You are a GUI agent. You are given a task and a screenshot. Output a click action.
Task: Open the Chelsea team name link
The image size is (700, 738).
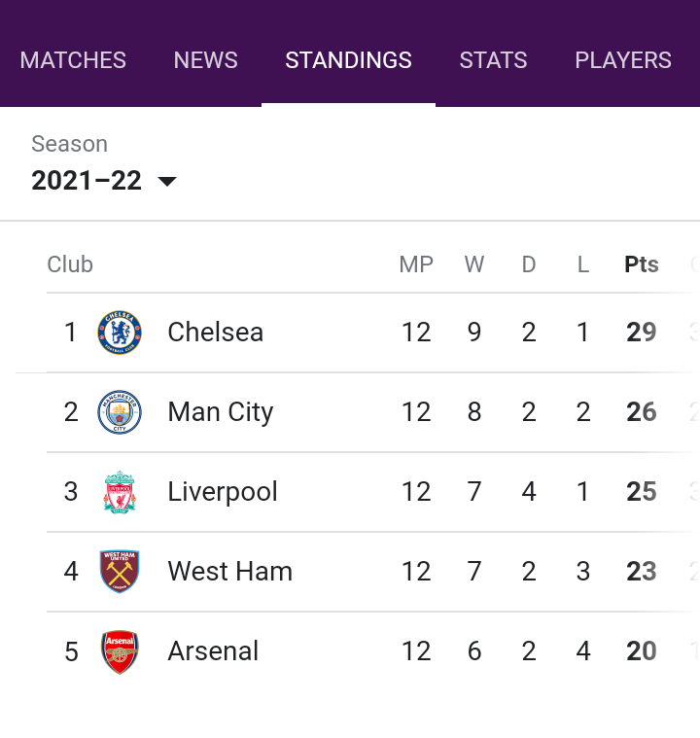pyautogui.click(x=215, y=333)
